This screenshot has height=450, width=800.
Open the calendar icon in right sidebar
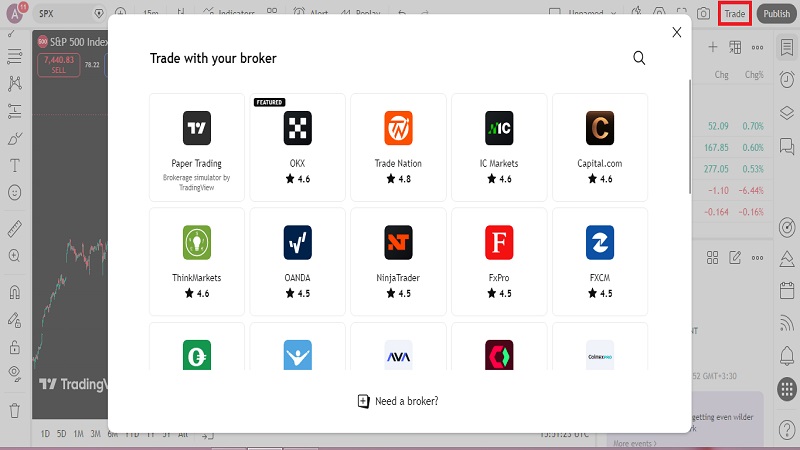(x=787, y=290)
